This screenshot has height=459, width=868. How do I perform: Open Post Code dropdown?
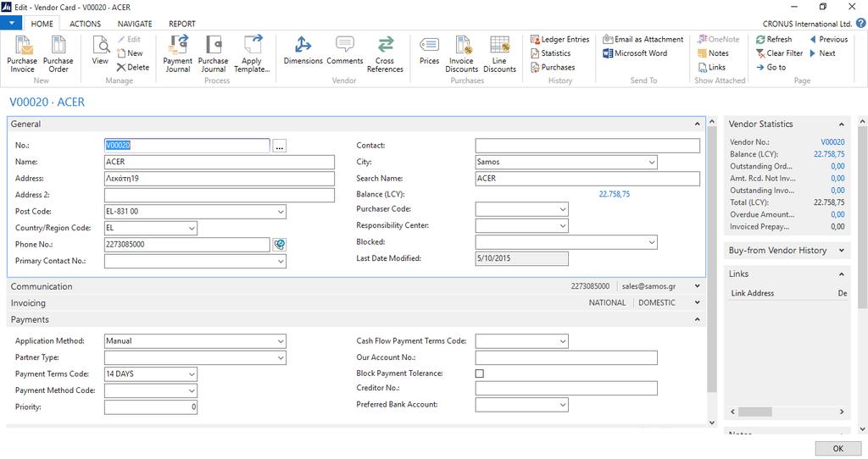[281, 212]
